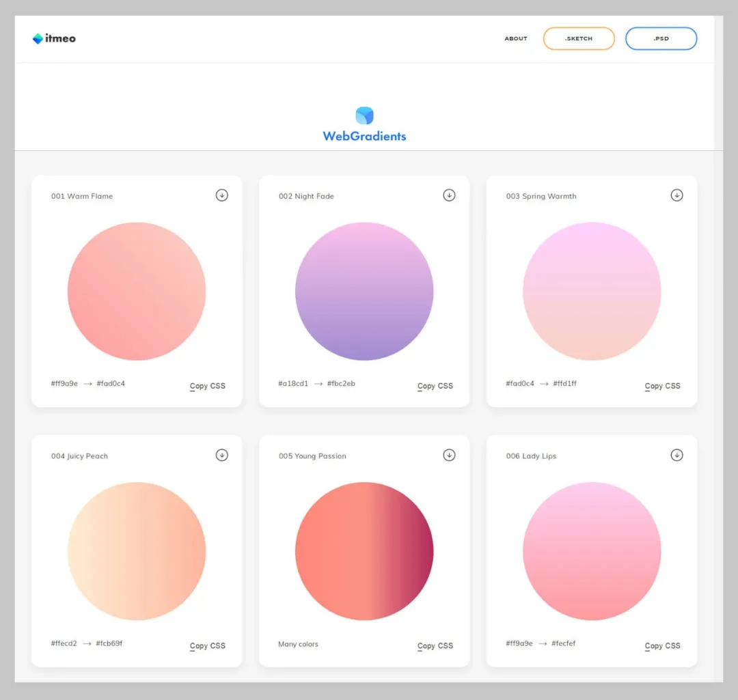Select the Spring Warmth gradient circle

click(592, 291)
